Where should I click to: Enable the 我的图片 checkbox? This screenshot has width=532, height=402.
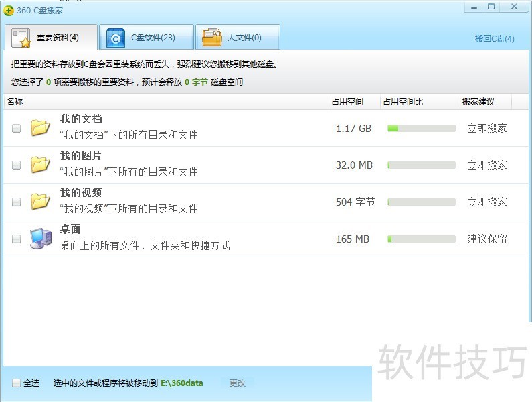tap(17, 165)
